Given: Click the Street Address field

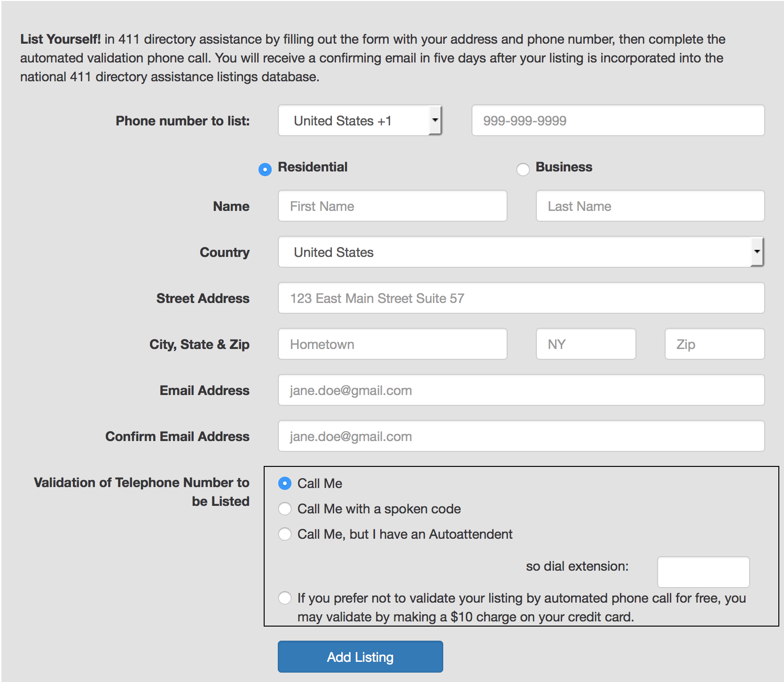Looking at the screenshot, I should click(x=521, y=298).
